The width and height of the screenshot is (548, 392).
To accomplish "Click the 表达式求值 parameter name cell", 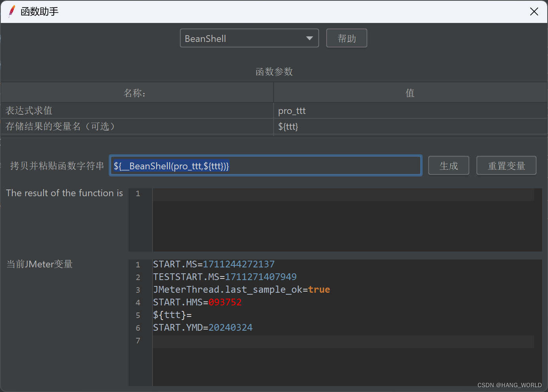I will 137,111.
